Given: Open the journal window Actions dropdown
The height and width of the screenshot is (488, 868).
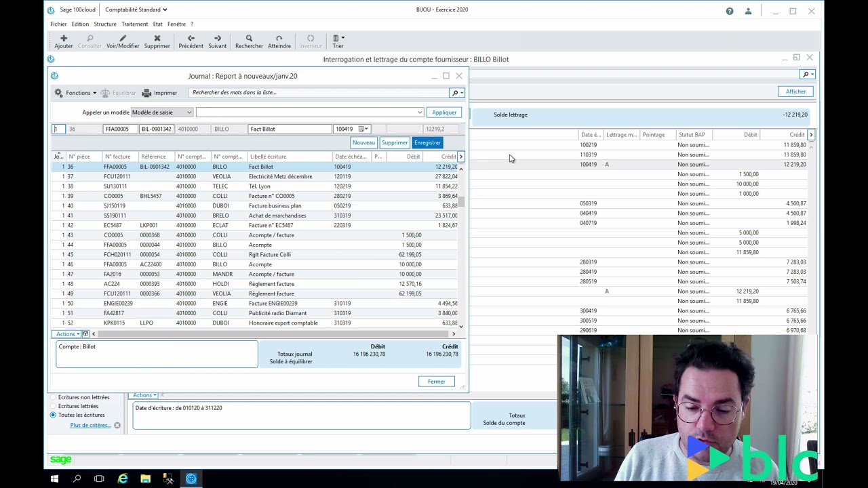Looking at the screenshot, I should [68, 334].
